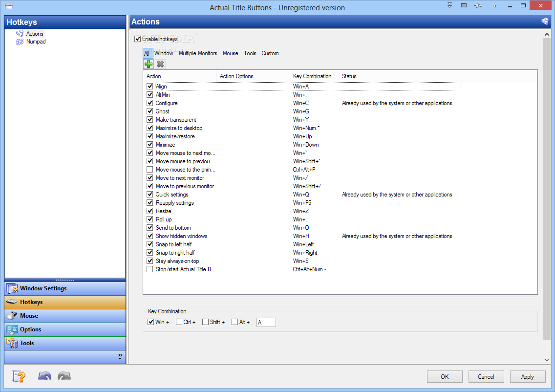Sort by the Action column header

pos(180,76)
